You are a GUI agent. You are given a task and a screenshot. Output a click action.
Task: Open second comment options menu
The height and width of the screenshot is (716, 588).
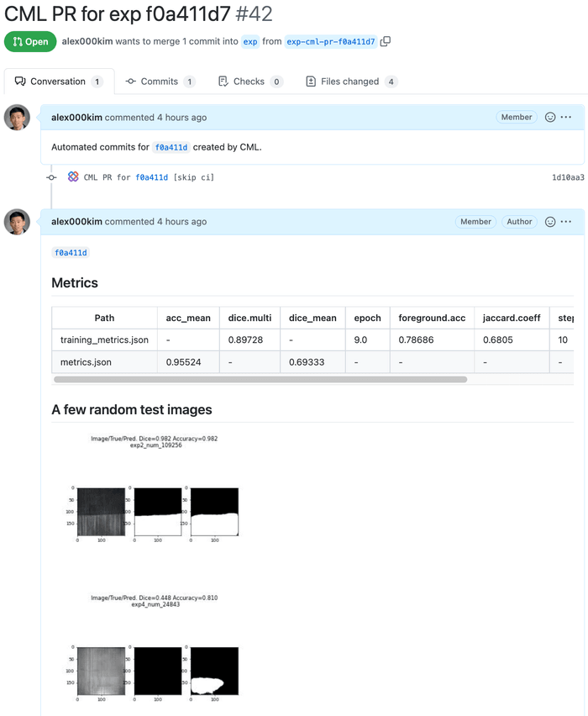click(566, 222)
